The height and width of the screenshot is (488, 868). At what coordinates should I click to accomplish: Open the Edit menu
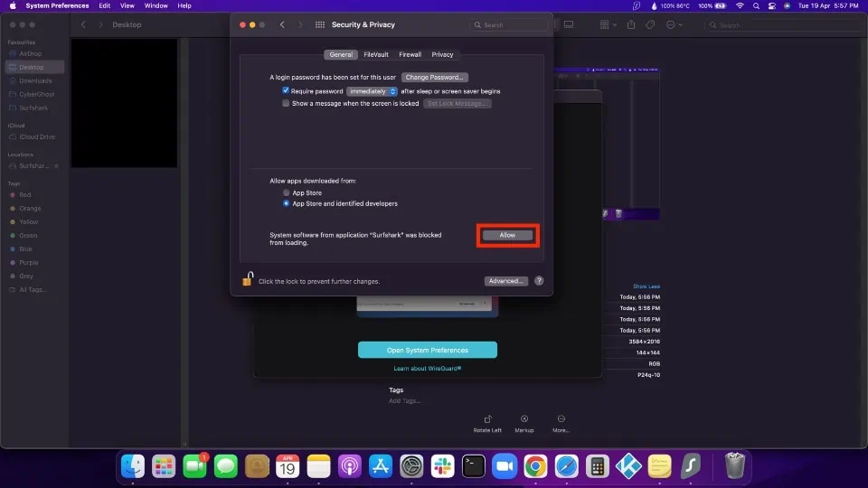pos(105,5)
